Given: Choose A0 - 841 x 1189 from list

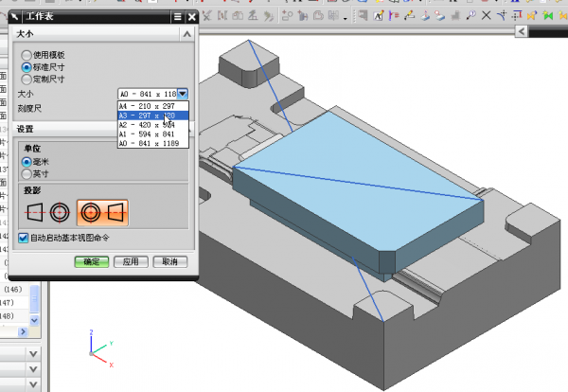Looking at the screenshot, I should click(152, 144).
